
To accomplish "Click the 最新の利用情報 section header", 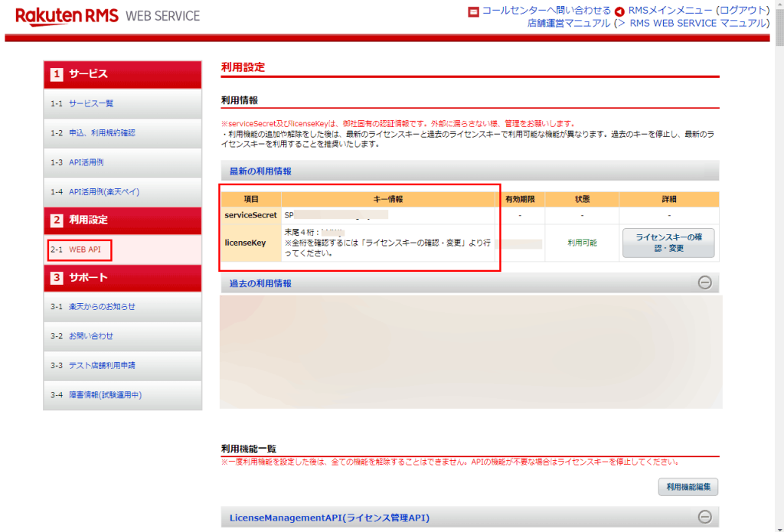I will click(470, 171).
